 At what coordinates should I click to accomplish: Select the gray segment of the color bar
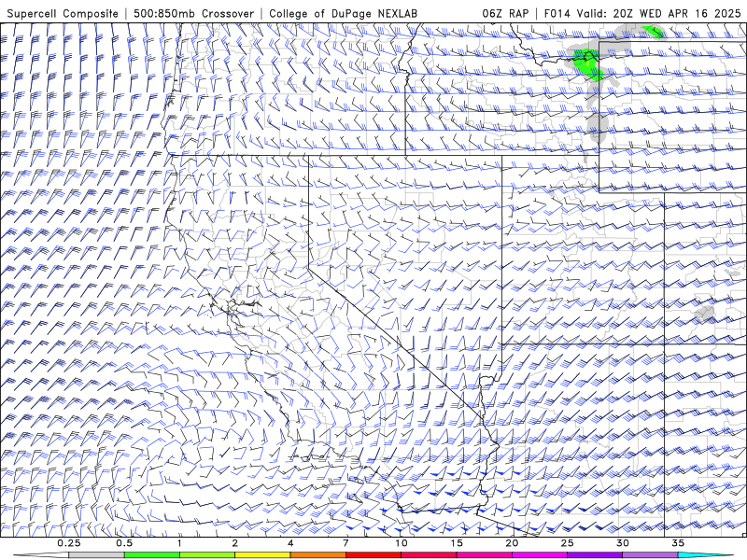pos(97,555)
